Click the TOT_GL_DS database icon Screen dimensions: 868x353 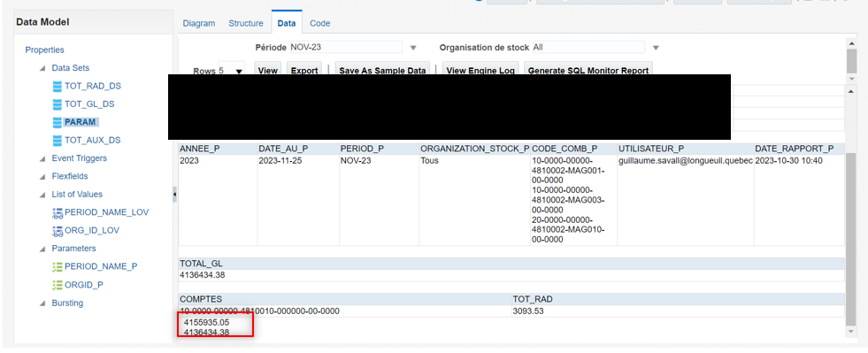[x=57, y=104]
